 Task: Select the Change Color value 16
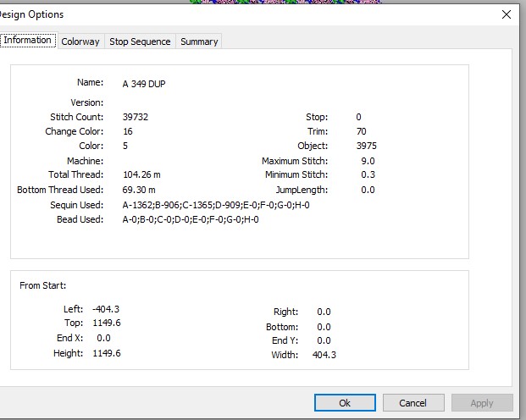(128, 131)
